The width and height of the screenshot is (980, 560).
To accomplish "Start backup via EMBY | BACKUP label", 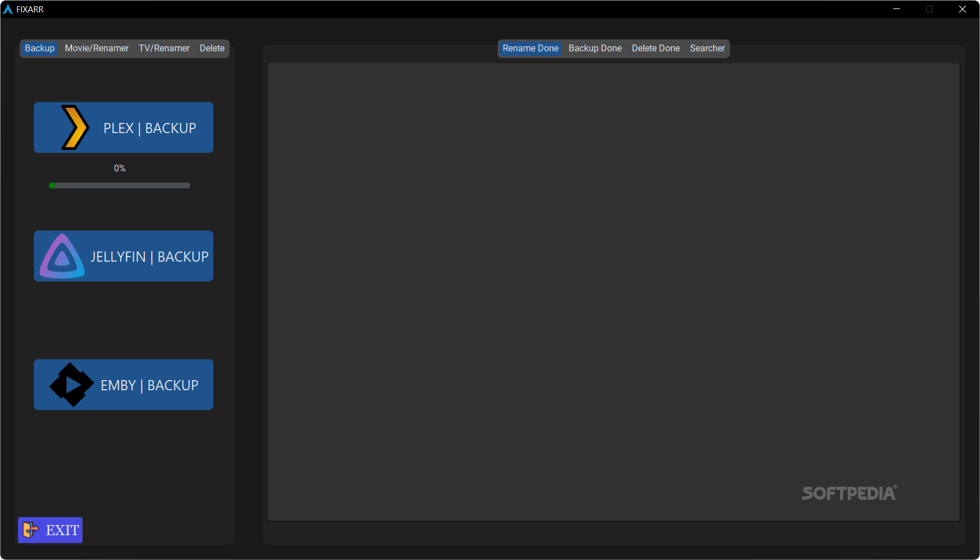I will click(x=150, y=385).
